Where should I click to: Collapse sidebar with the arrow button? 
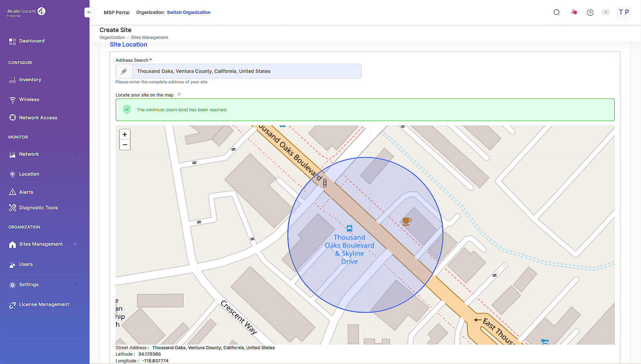[89, 12]
